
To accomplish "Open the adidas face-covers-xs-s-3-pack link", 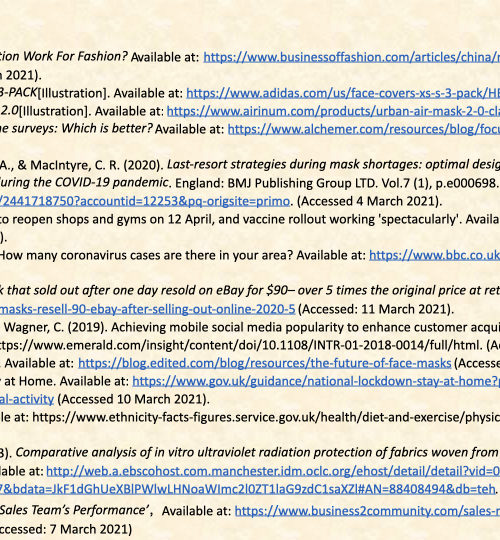I will click(x=343, y=93).
